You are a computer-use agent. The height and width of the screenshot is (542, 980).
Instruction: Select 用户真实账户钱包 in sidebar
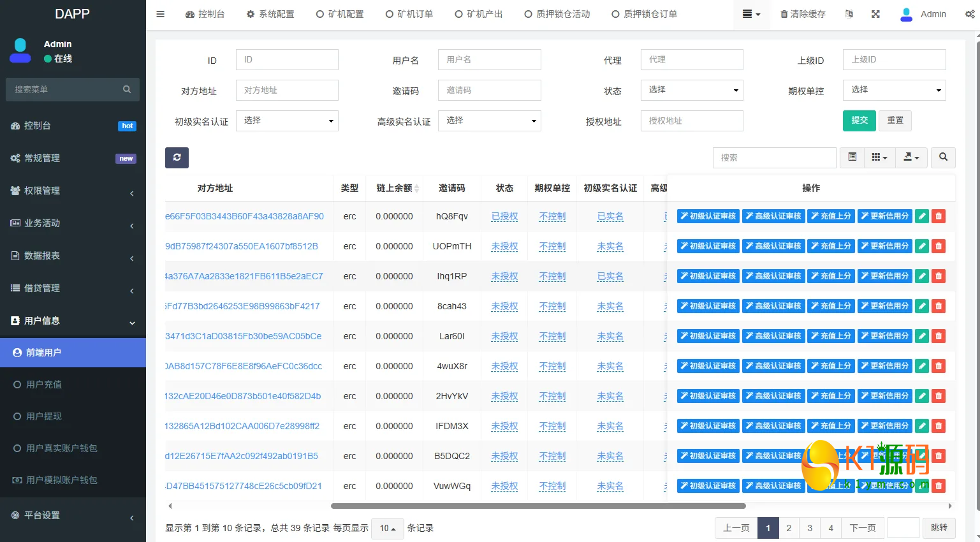pos(73,448)
